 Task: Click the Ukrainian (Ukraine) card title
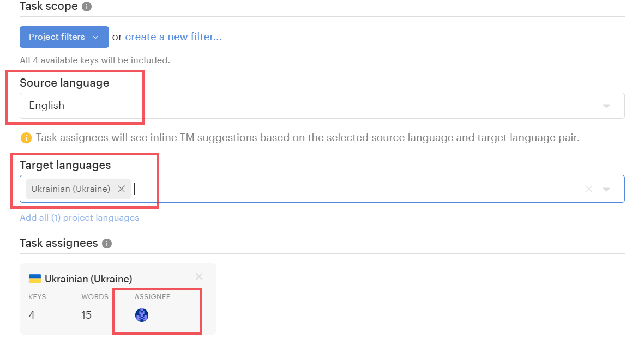tap(88, 279)
